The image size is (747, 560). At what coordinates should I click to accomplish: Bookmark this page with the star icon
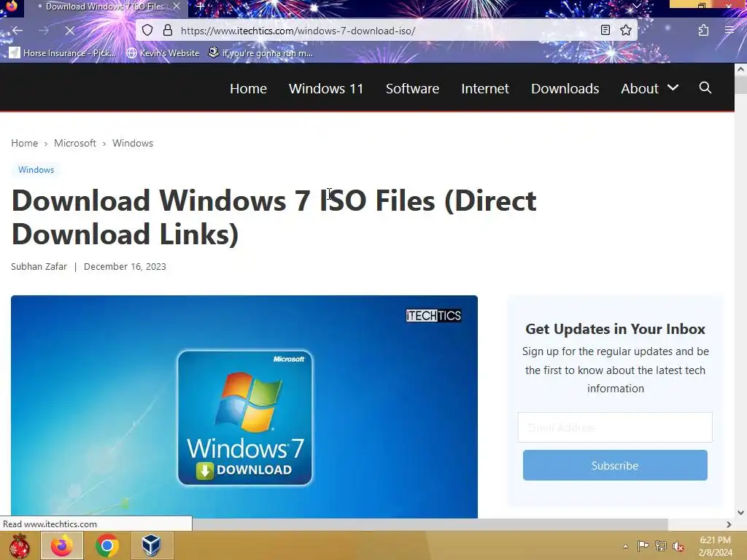(625, 31)
